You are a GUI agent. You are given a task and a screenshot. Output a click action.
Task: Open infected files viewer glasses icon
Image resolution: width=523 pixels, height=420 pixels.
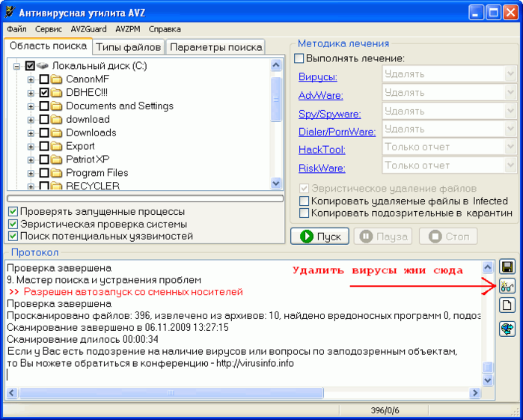click(507, 286)
